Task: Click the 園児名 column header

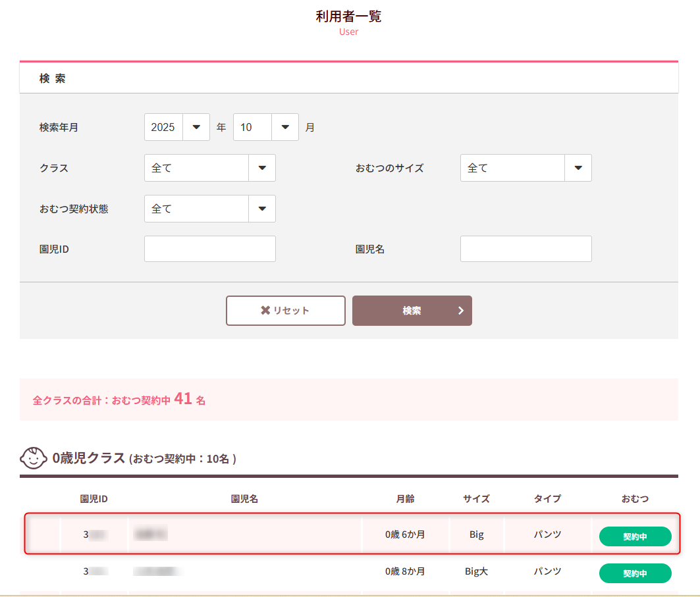Action: [244, 499]
